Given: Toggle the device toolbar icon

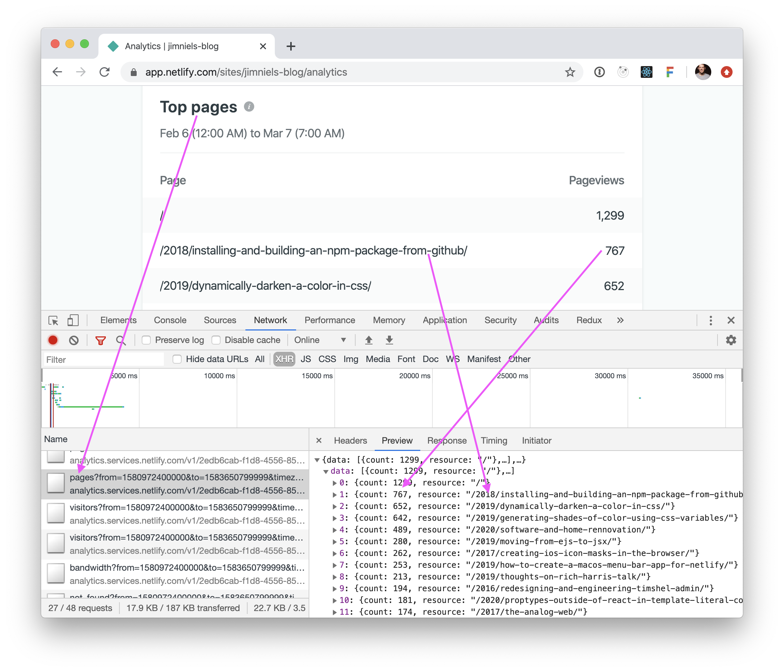Looking at the screenshot, I should [73, 320].
